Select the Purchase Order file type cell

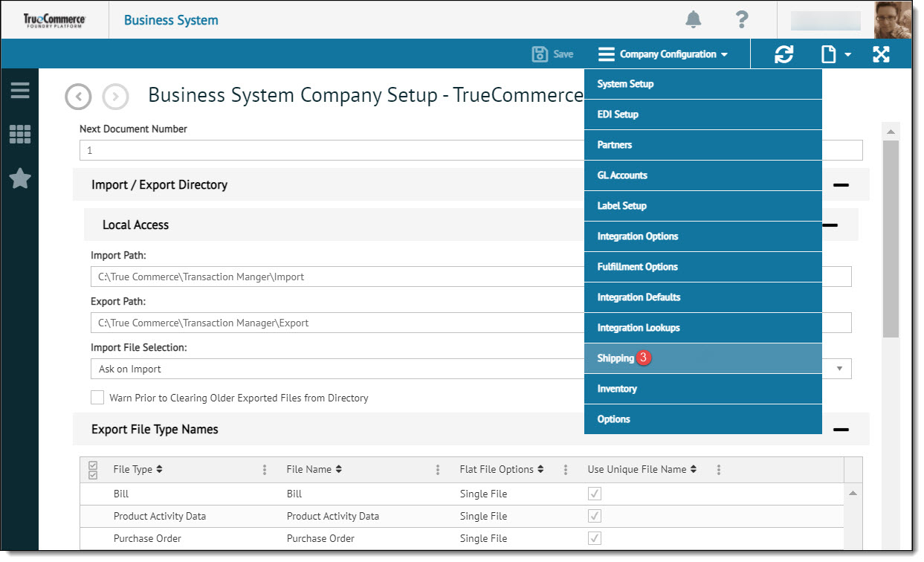147,538
